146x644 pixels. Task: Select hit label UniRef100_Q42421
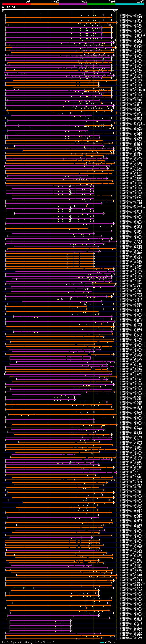131,161
